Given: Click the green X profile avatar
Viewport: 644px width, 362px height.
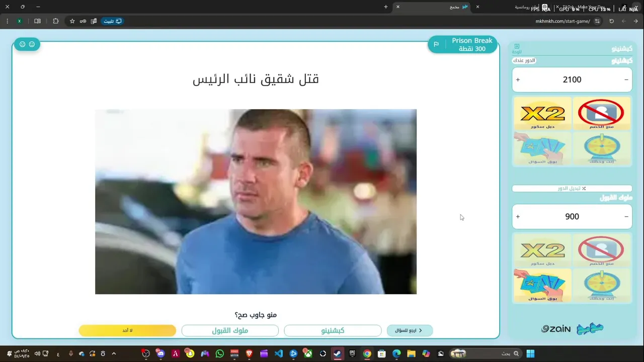Looking at the screenshot, I should pos(19,21).
